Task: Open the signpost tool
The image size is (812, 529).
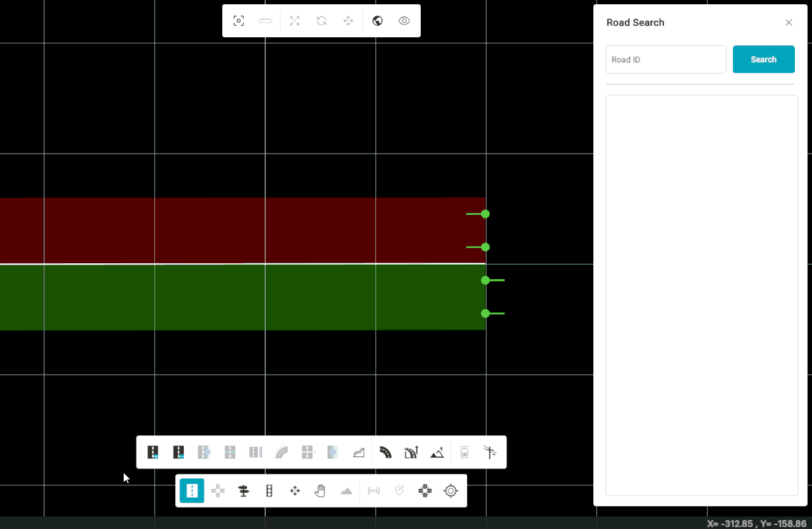Action: tap(244, 491)
